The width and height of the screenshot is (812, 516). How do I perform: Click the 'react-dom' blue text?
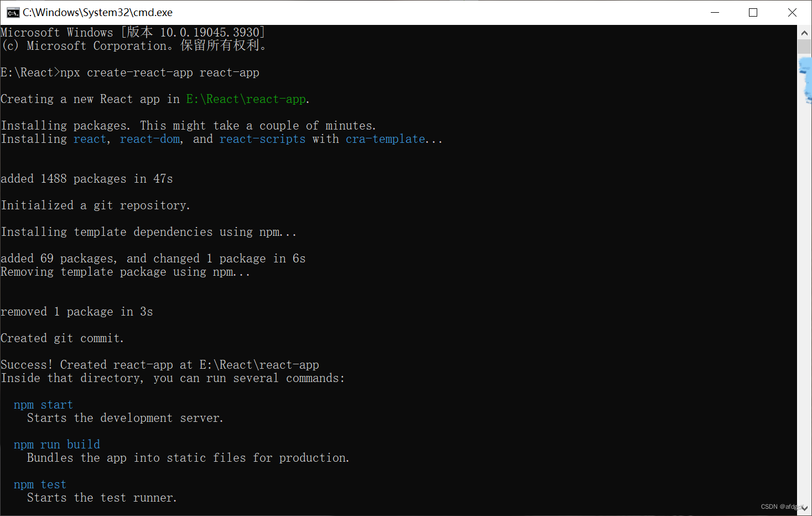click(149, 138)
